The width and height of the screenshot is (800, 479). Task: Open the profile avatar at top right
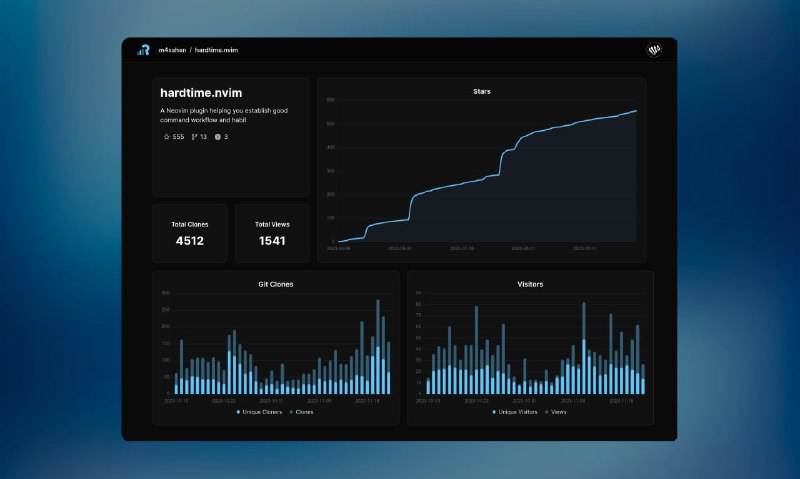(x=656, y=49)
